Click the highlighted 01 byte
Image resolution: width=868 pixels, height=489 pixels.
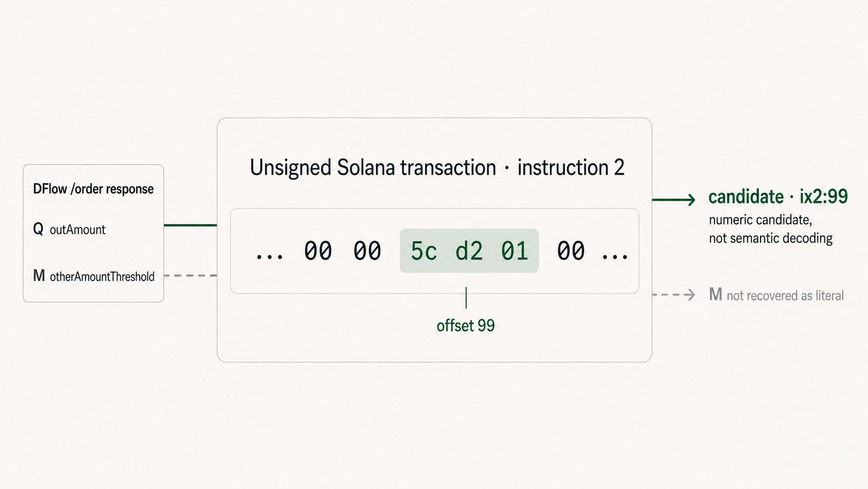tap(514, 251)
